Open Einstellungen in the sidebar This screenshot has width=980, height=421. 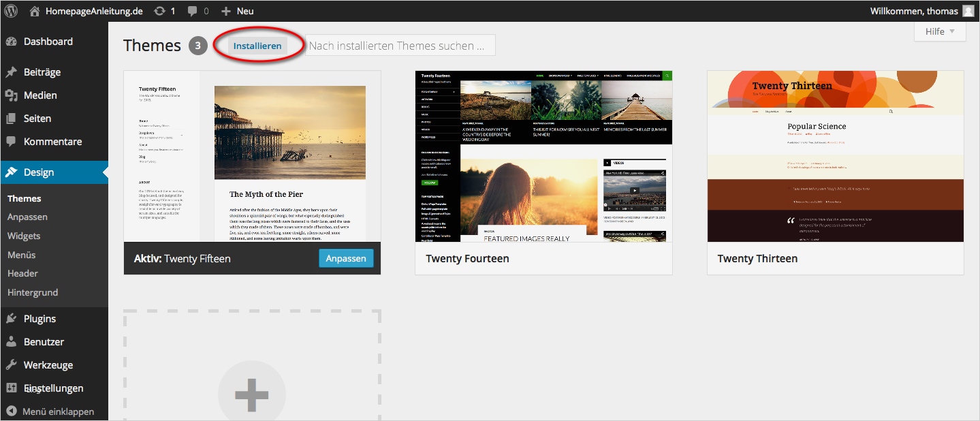(54, 388)
